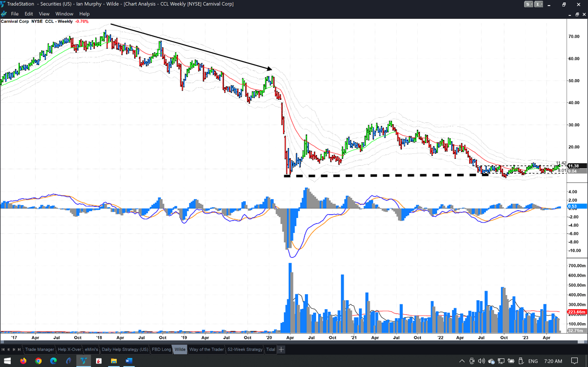Switch to the Trade Manager tab
Screen dimensions: 588x367
click(x=39, y=349)
